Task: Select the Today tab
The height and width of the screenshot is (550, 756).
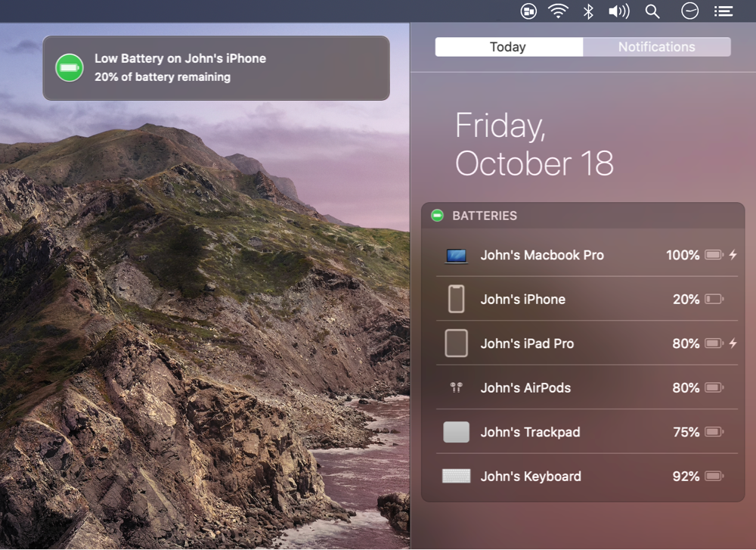Action: click(x=508, y=47)
